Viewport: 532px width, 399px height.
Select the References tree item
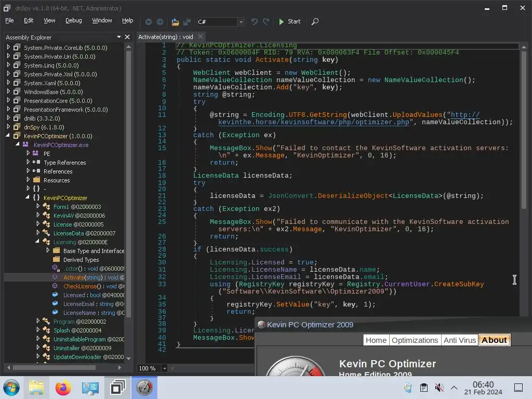point(58,171)
